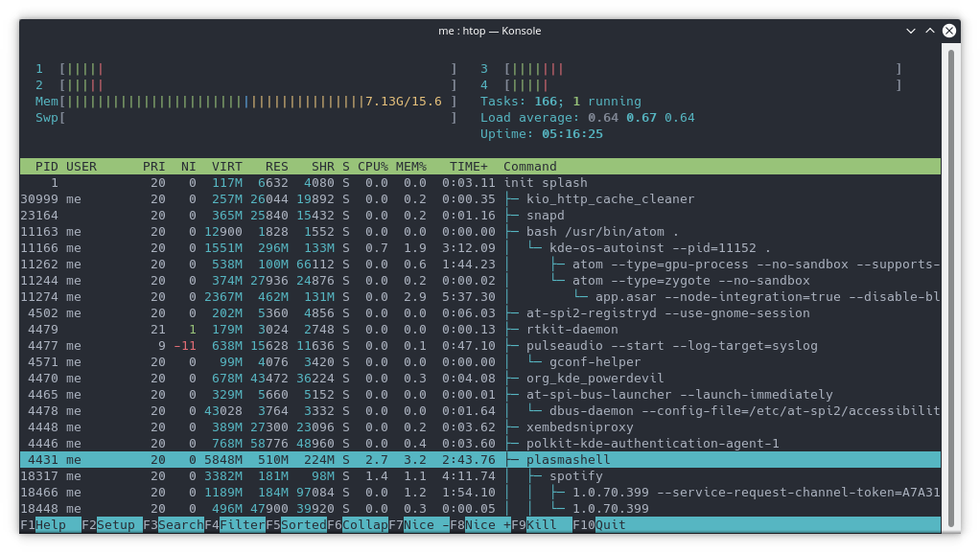Viewport: 980px width, 553px height.
Task: Sort by MEM% column header
Action: point(410,166)
